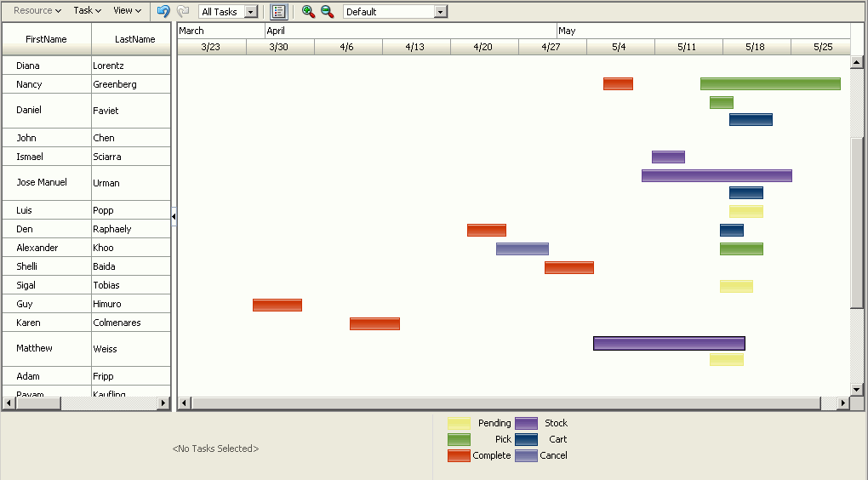This screenshot has width=868, height=480.
Task: Select Jose Manuel Urman's long purple task
Action: pos(717,176)
